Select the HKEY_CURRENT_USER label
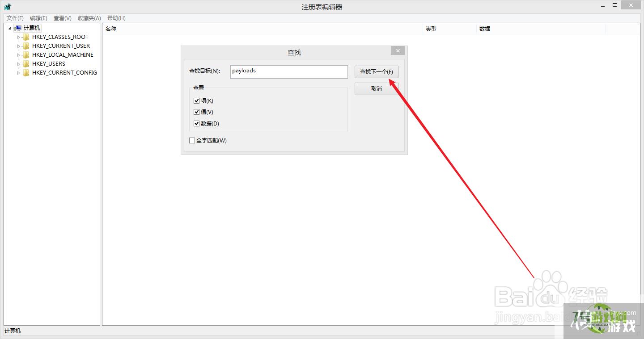The width and height of the screenshot is (644, 339). [61, 46]
